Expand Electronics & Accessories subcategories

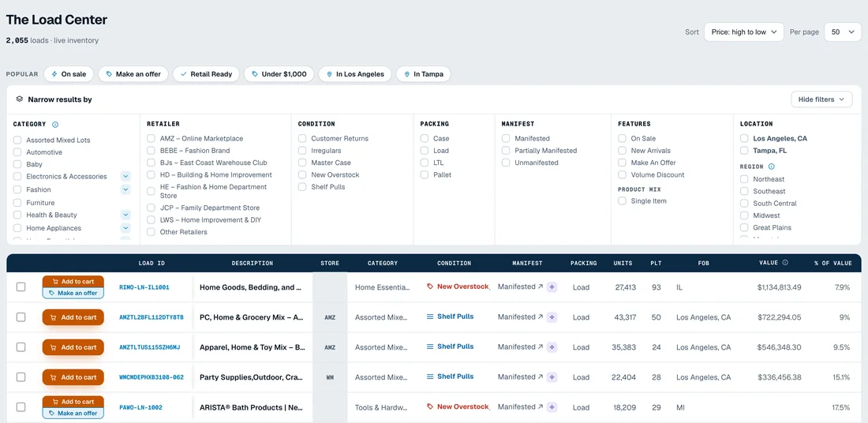click(125, 177)
